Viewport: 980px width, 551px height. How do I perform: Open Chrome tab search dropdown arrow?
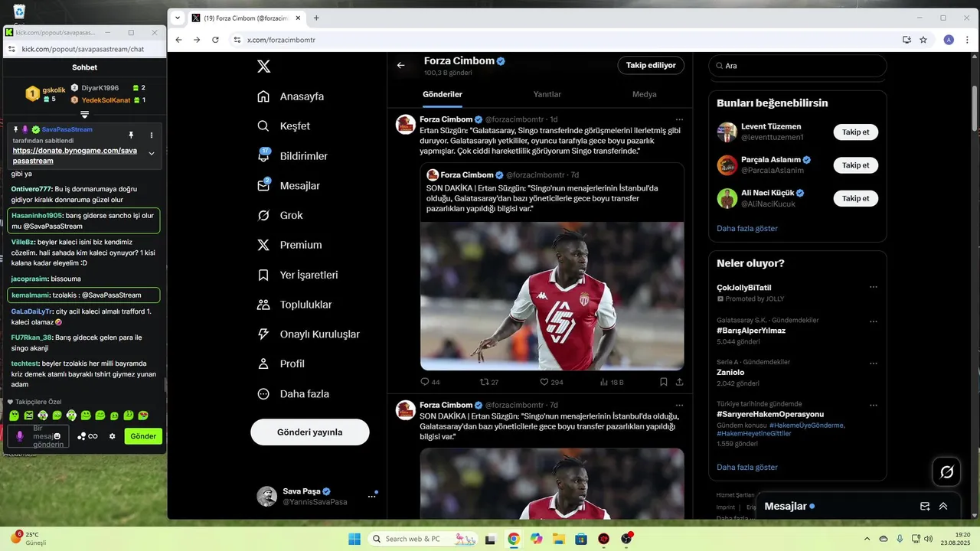coord(178,18)
